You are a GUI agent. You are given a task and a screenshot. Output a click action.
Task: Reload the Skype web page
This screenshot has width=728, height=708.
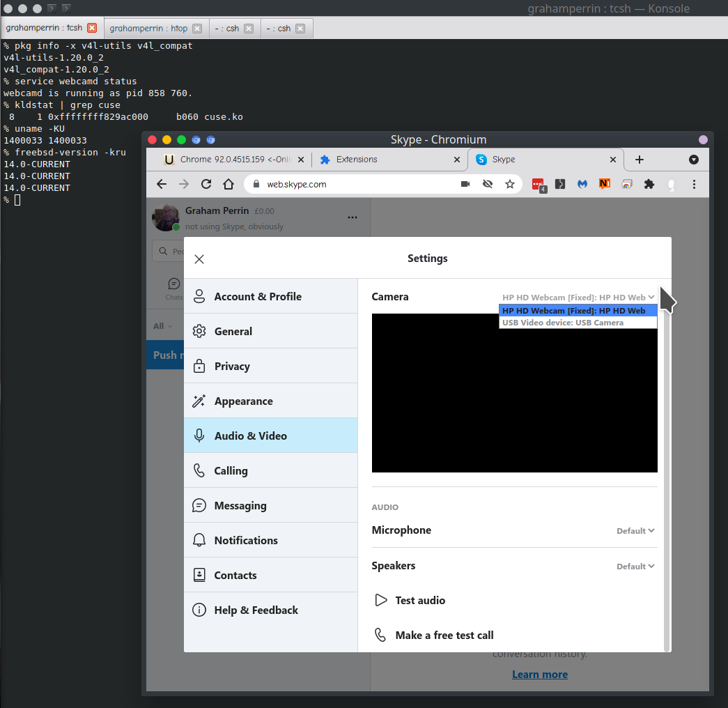click(x=206, y=184)
